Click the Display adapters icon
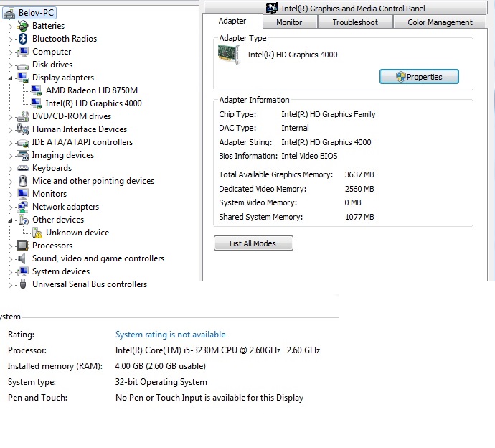 pyautogui.click(x=23, y=78)
